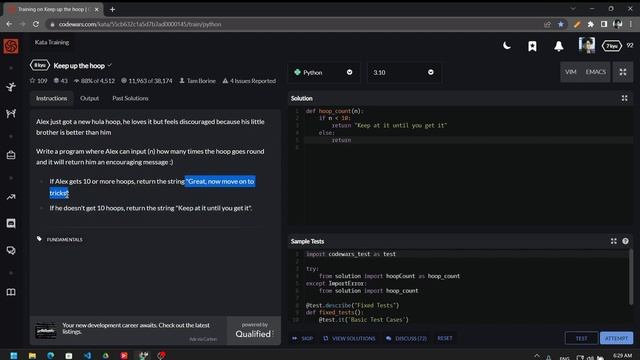The width and height of the screenshot is (640, 360).
Task: Open DISCUSS (72)
Action: [x=406, y=338]
